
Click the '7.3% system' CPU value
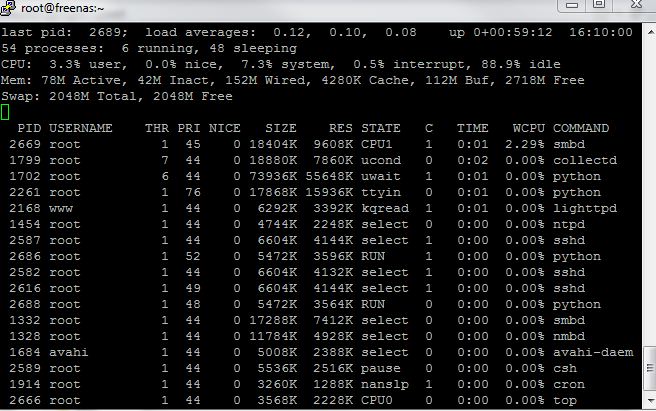coord(287,64)
